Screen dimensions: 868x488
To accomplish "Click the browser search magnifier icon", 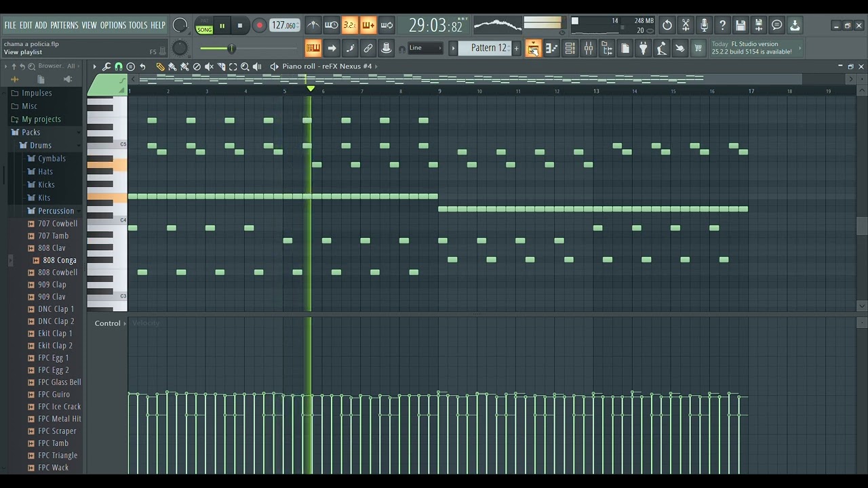I will click(x=32, y=66).
